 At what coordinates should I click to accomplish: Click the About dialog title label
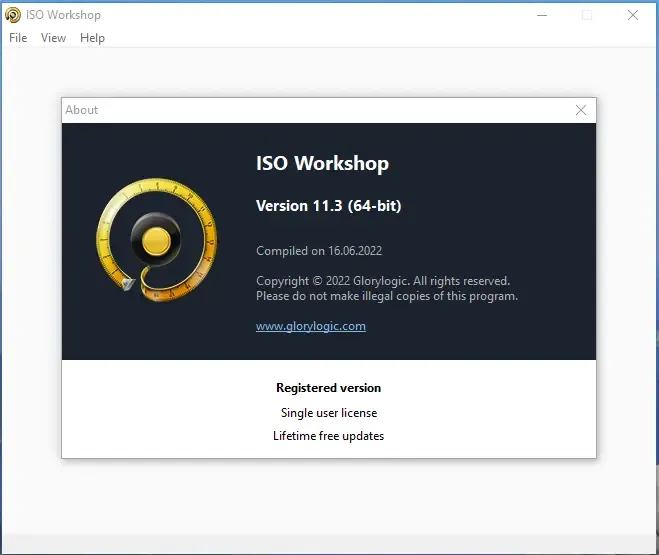[x=82, y=110]
